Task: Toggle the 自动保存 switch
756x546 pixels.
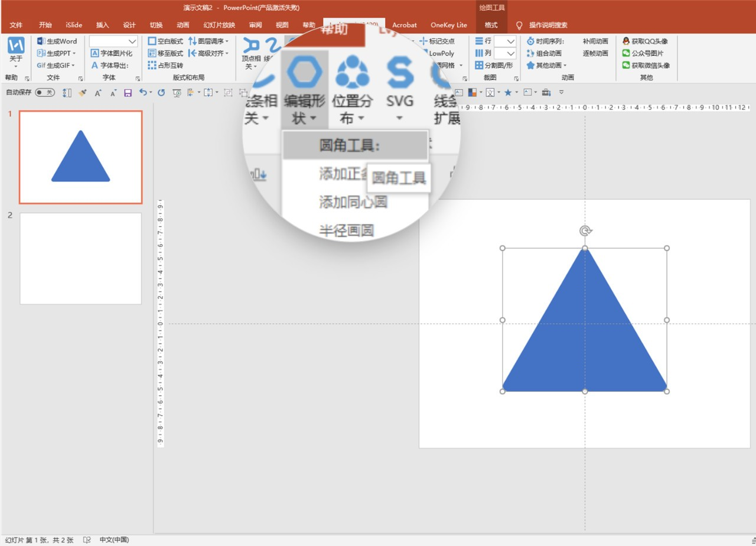Action: [45, 92]
